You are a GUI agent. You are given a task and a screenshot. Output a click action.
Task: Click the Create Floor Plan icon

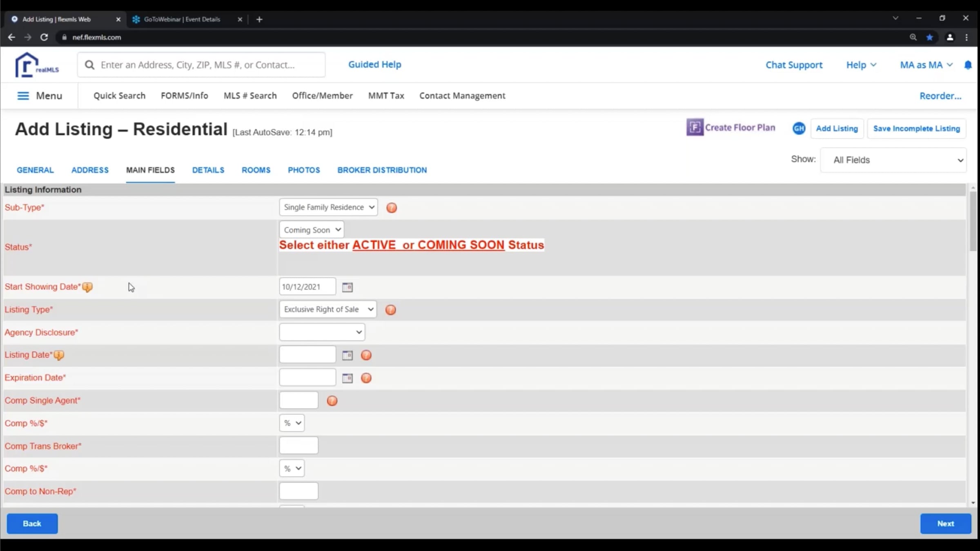tap(695, 127)
